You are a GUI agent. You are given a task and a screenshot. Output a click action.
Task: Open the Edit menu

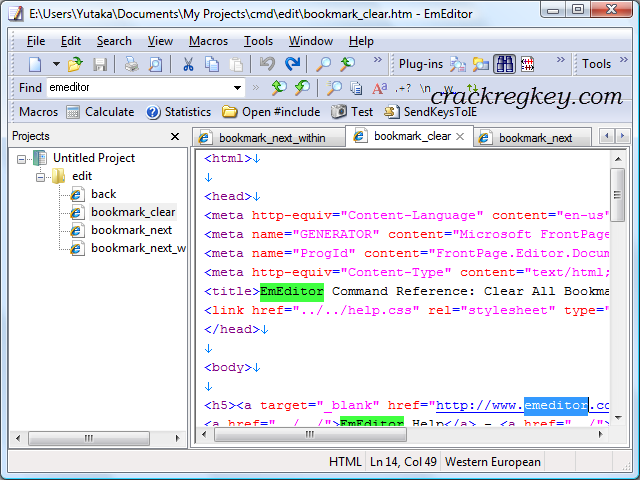71,41
